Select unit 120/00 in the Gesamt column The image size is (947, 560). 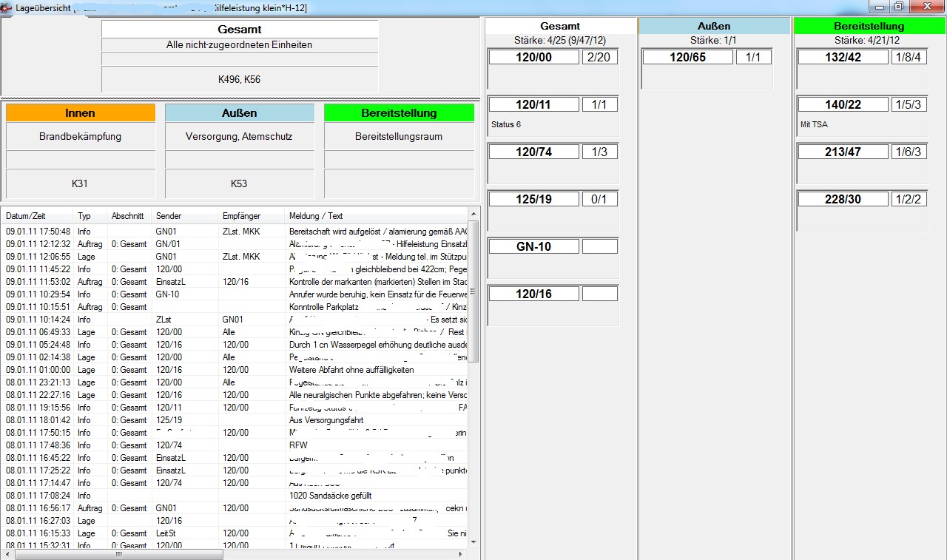(x=533, y=57)
